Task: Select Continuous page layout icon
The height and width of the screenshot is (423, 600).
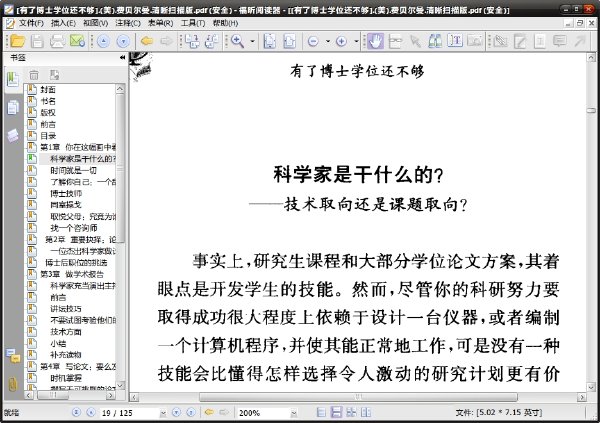Action: pyautogui.click(x=336, y=412)
